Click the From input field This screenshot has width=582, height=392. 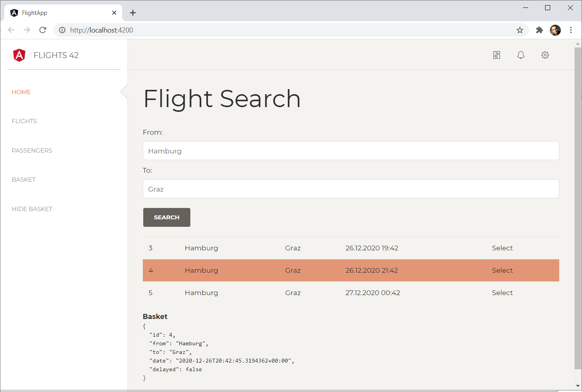(x=350, y=151)
